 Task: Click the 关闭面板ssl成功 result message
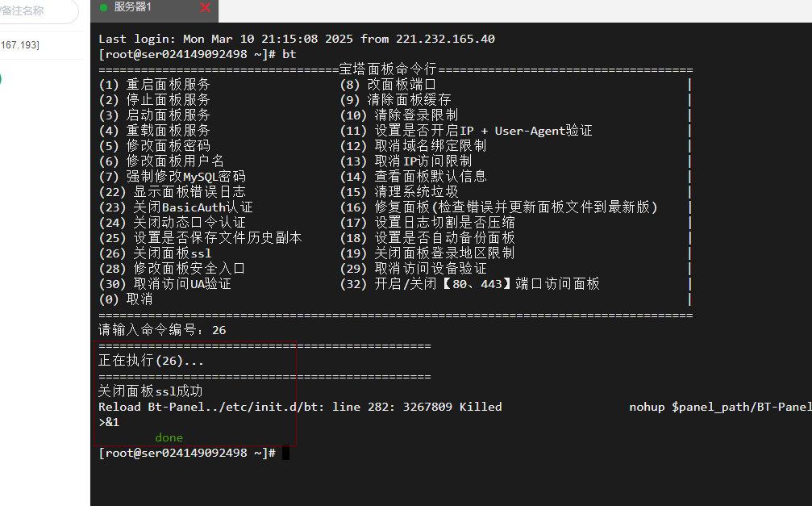[150, 391]
